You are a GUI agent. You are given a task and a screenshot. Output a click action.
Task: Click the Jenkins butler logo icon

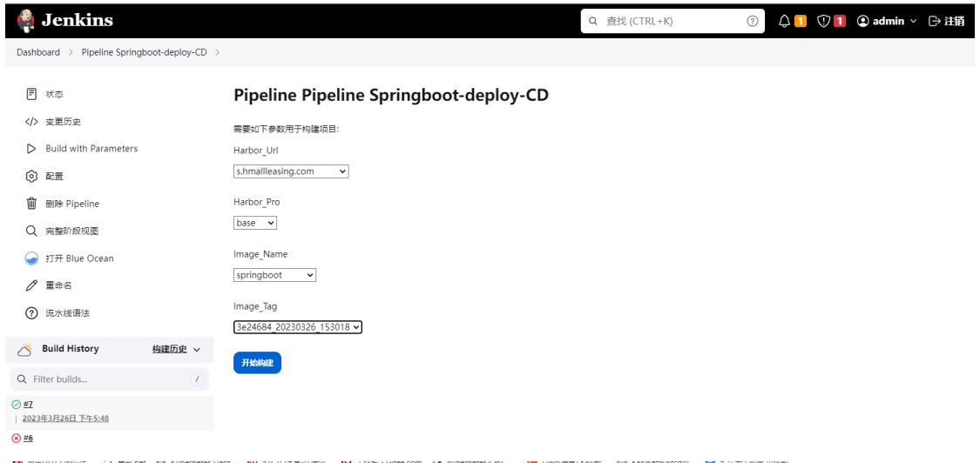pyautogui.click(x=26, y=20)
